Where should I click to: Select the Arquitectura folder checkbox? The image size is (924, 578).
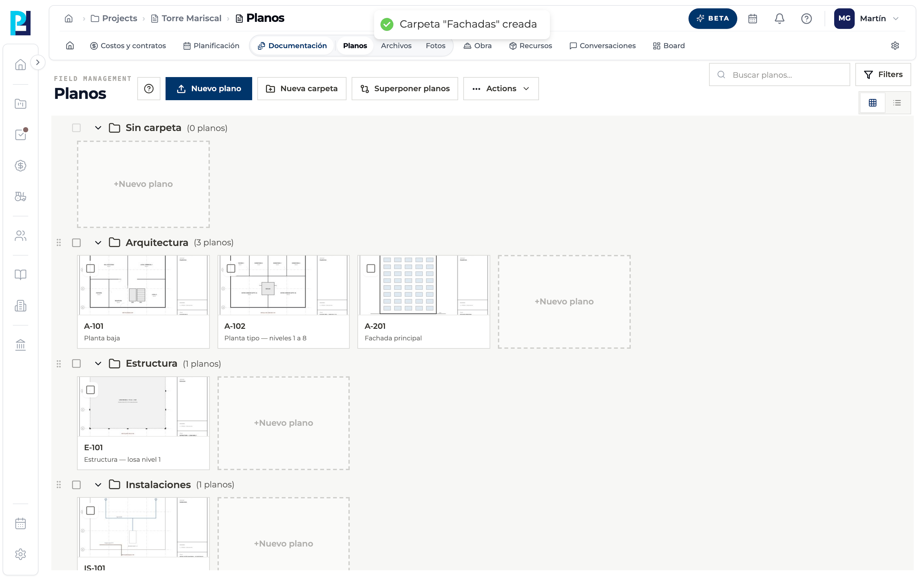point(76,243)
